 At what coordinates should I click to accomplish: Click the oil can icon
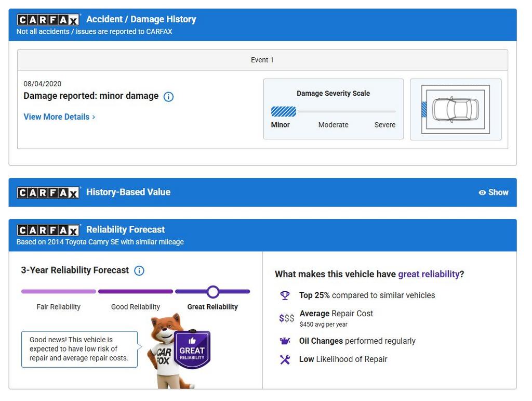[x=285, y=341]
